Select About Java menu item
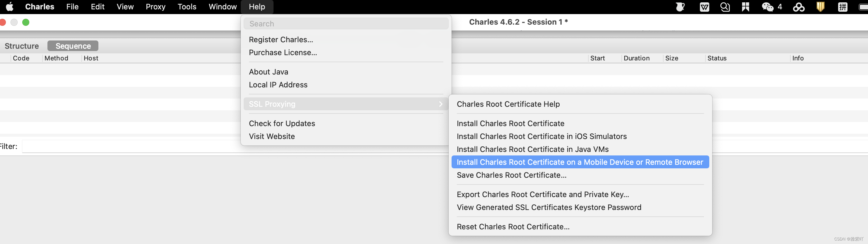Screen dimensions: 868x244 point(346,72)
